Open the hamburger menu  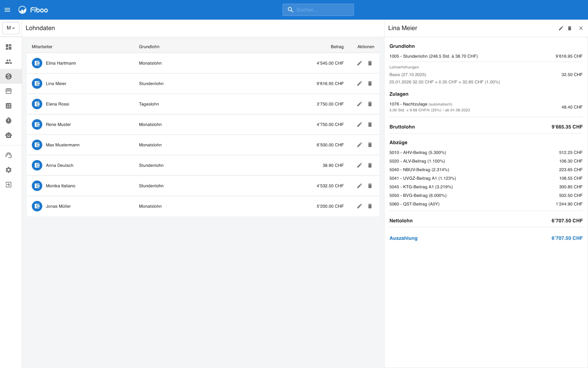click(x=7, y=10)
